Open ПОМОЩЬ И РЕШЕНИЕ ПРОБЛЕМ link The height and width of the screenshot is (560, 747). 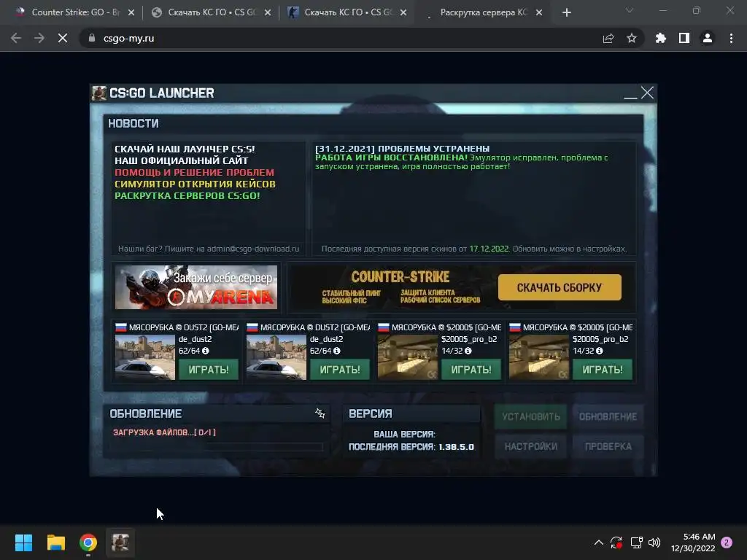point(194,172)
